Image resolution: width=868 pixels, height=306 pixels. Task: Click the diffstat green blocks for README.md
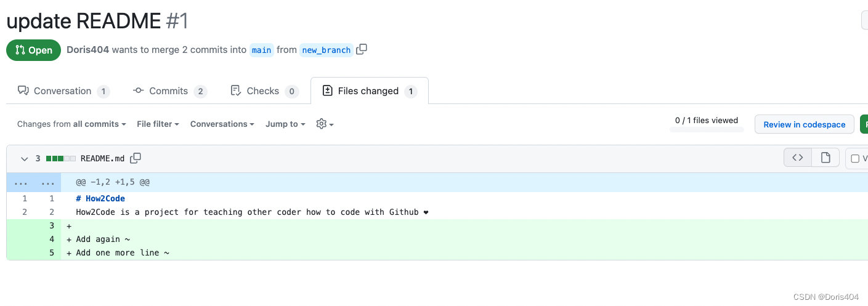point(61,159)
